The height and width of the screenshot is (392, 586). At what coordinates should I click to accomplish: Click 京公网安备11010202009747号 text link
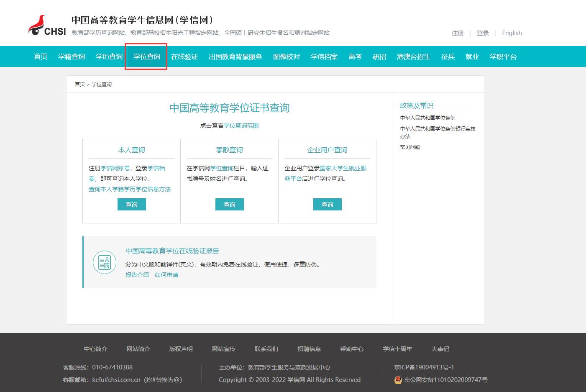click(x=445, y=380)
